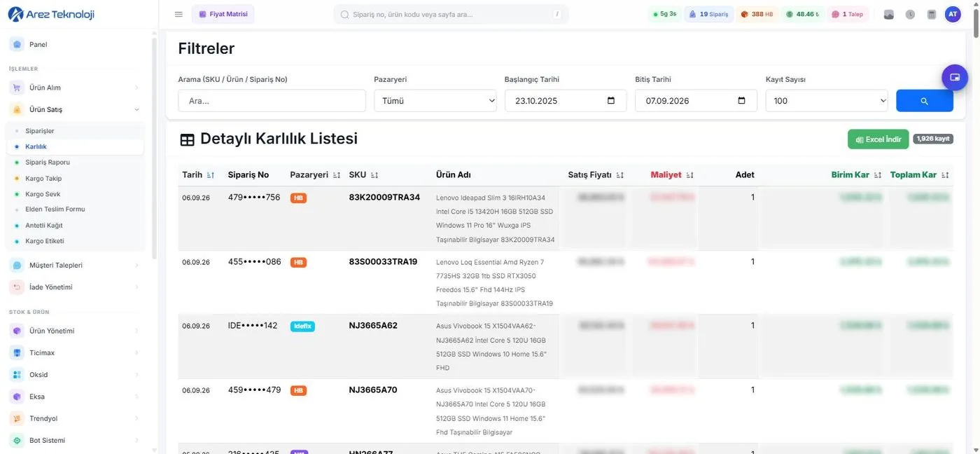The image size is (980, 454).
Task: Click the Trendyol sidebar icon
Action: point(17,418)
